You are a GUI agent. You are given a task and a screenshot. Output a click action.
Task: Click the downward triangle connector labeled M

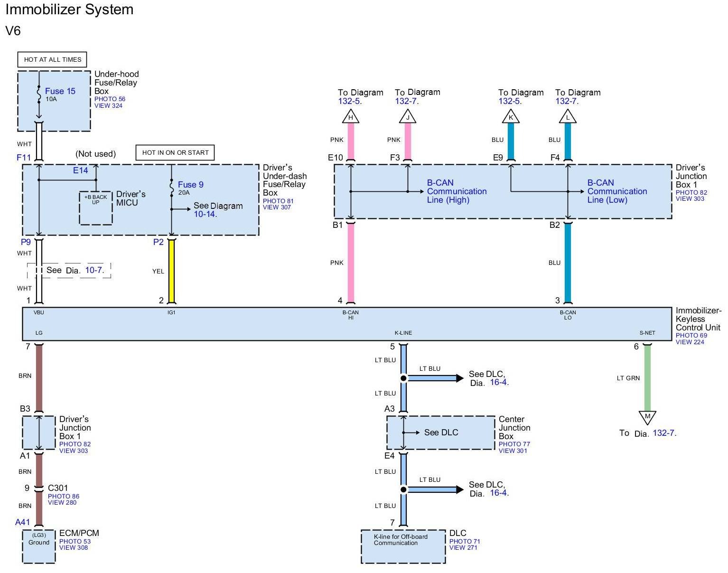(647, 417)
